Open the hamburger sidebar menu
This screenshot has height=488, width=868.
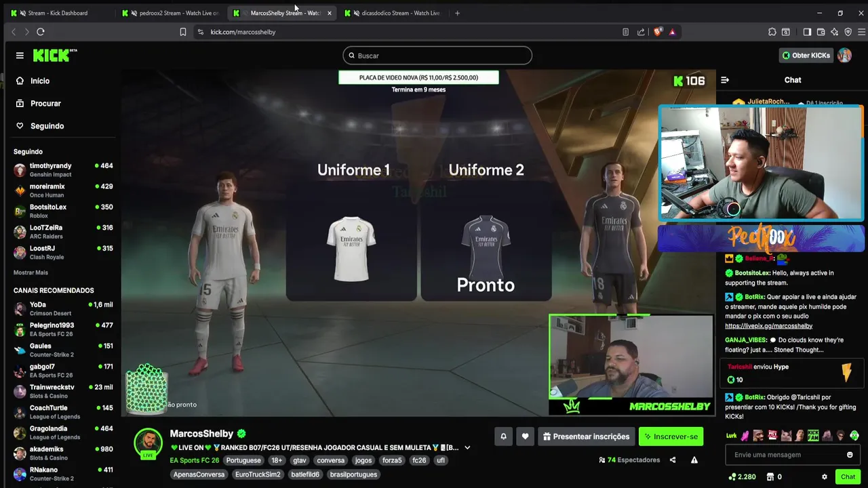coord(20,56)
